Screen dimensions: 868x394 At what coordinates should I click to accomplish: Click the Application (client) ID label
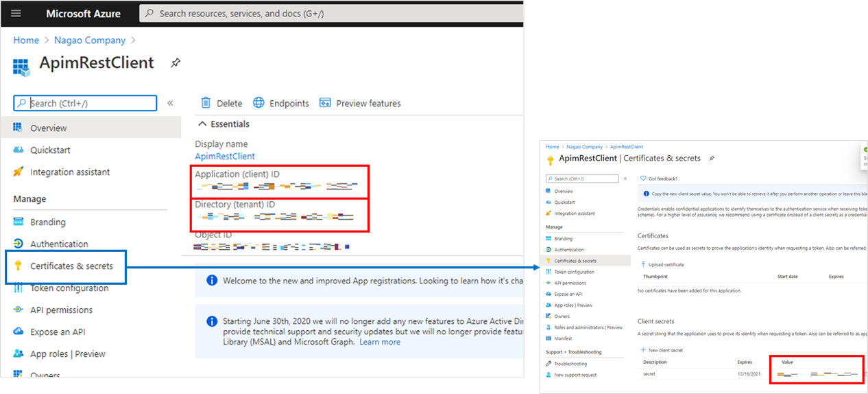[237, 174]
